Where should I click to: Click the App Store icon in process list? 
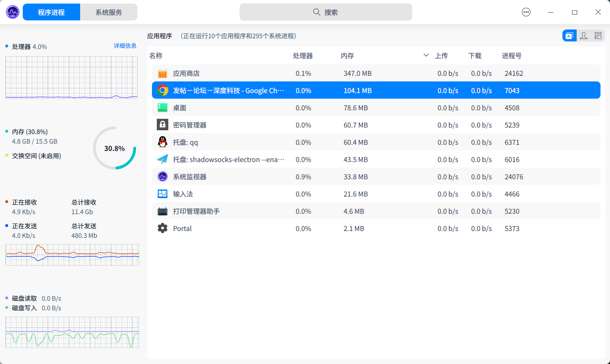[x=163, y=74]
